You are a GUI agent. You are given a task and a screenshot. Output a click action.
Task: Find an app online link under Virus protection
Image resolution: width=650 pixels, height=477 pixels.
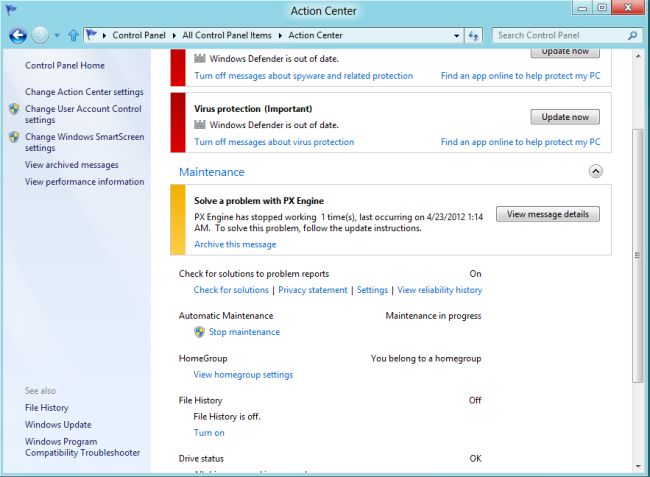point(520,142)
